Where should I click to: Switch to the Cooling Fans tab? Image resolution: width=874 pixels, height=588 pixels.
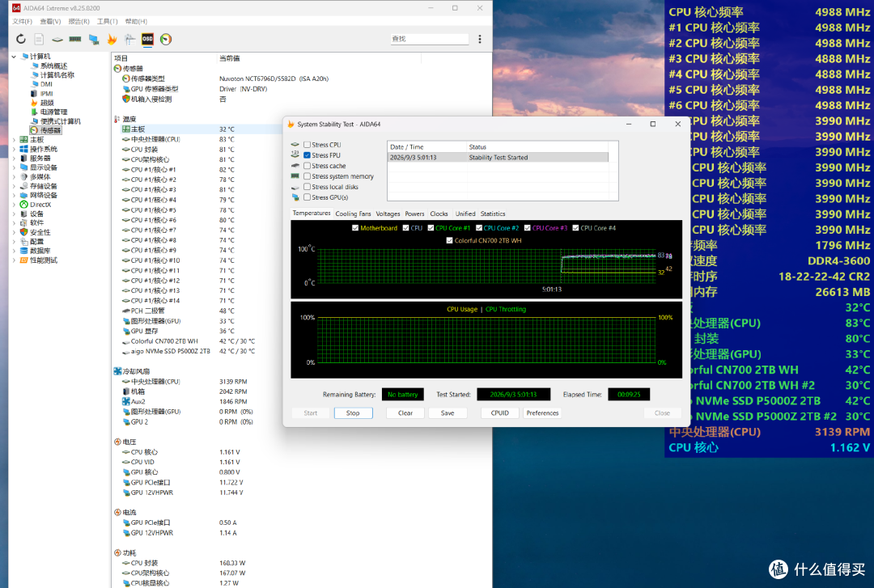click(x=353, y=214)
